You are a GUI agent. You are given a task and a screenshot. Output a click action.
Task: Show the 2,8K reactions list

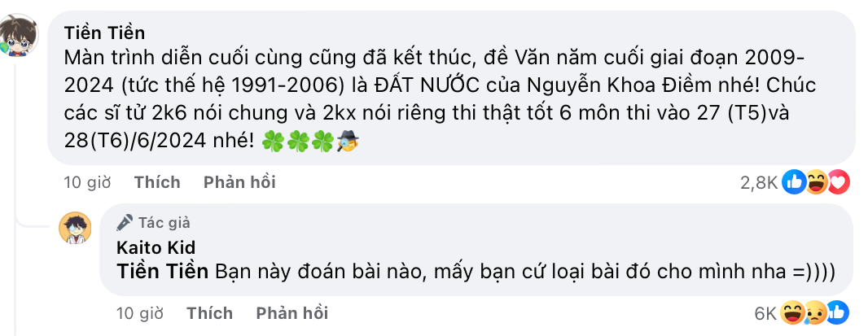(x=759, y=183)
